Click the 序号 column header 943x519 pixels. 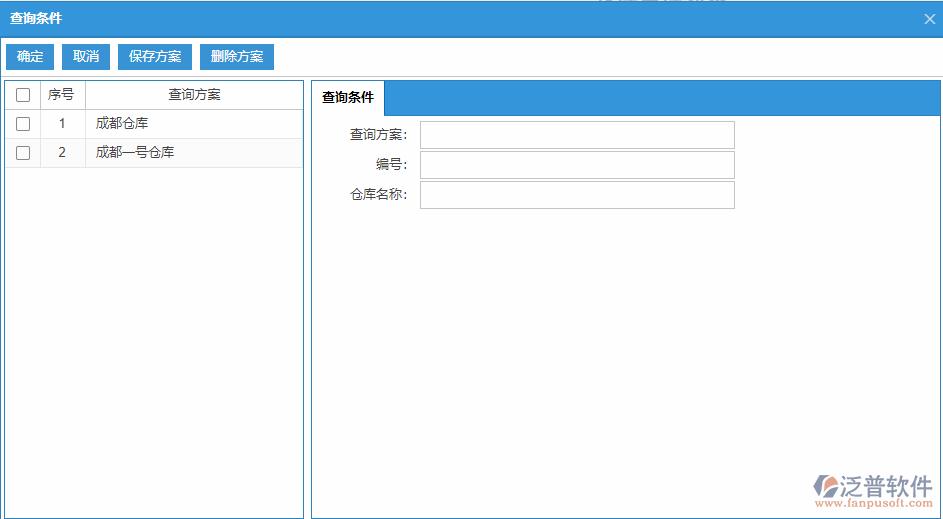click(x=62, y=95)
